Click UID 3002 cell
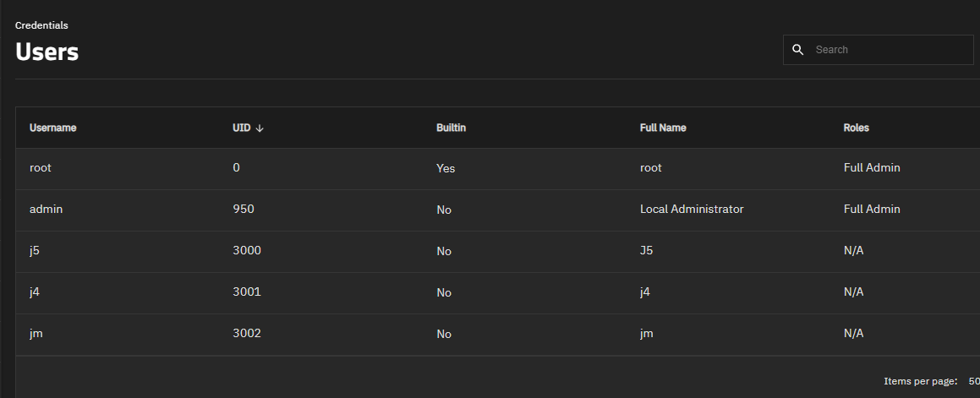Image resolution: width=980 pixels, height=398 pixels. click(247, 334)
